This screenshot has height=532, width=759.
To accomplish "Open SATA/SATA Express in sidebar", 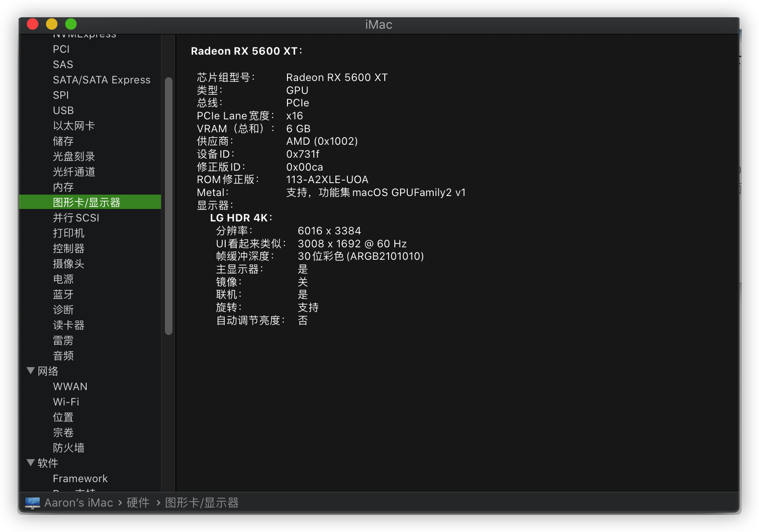I will (102, 80).
